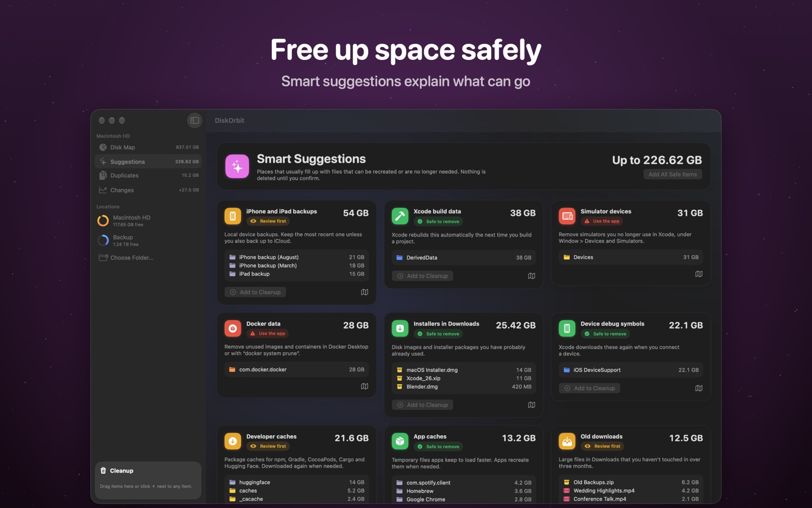812x508 pixels.
Task: Open Disk Map in sidebar
Action: [x=148, y=147]
